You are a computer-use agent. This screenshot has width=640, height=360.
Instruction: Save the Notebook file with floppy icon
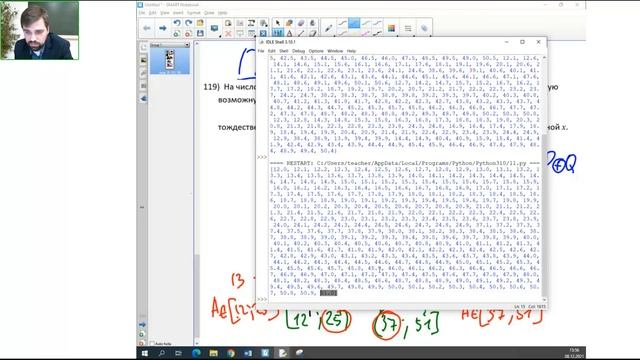point(200,33)
